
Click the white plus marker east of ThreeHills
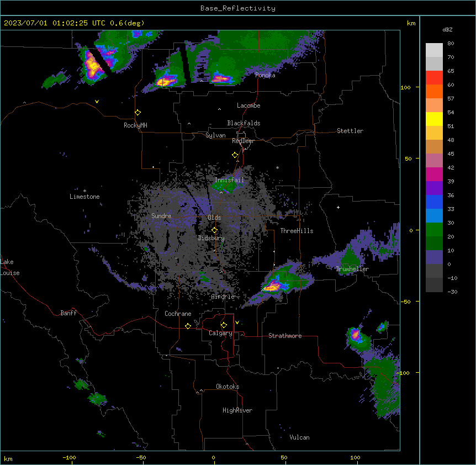[x=338, y=207]
